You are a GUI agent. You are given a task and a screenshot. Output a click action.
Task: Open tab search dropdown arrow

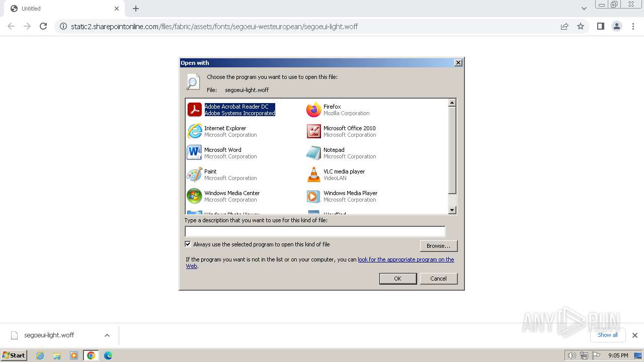coord(584,9)
